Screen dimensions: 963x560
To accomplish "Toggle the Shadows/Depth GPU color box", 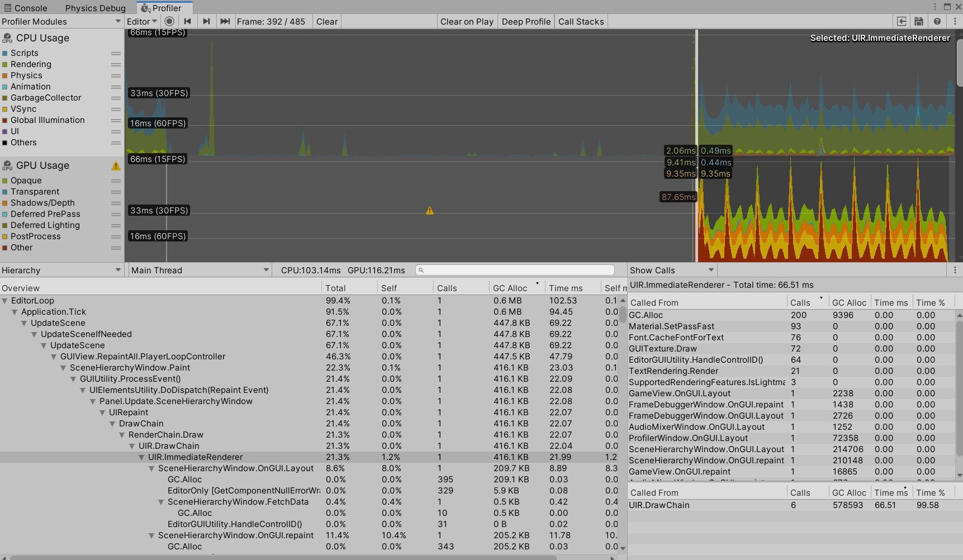I will coord(5,203).
